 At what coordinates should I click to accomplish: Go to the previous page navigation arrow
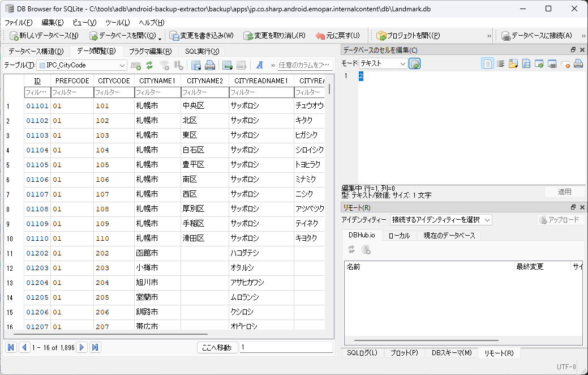(x=24, y=347)
